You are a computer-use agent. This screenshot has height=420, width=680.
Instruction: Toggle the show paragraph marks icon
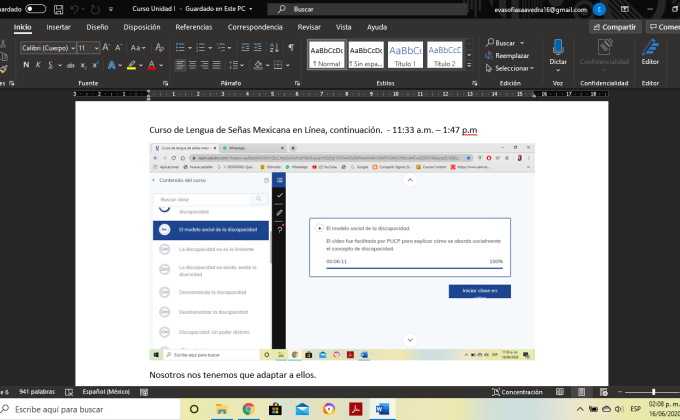click(291, 47)
